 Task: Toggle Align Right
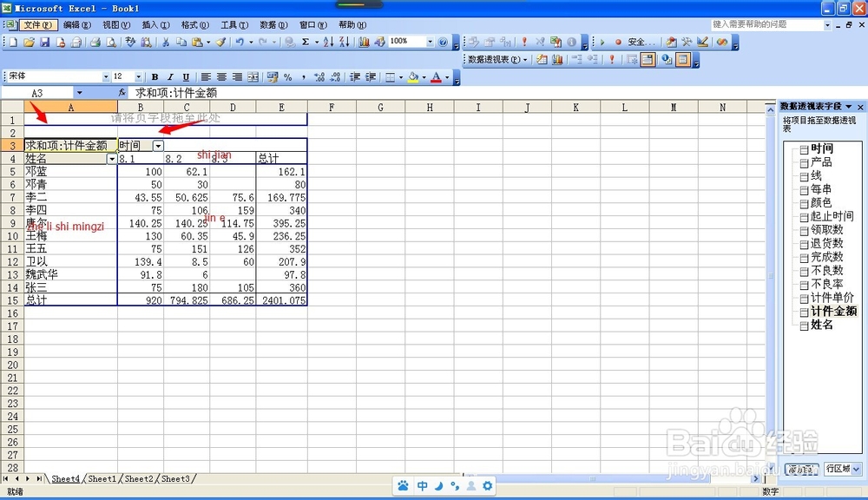pyautogui.click(x=237, y=77)
